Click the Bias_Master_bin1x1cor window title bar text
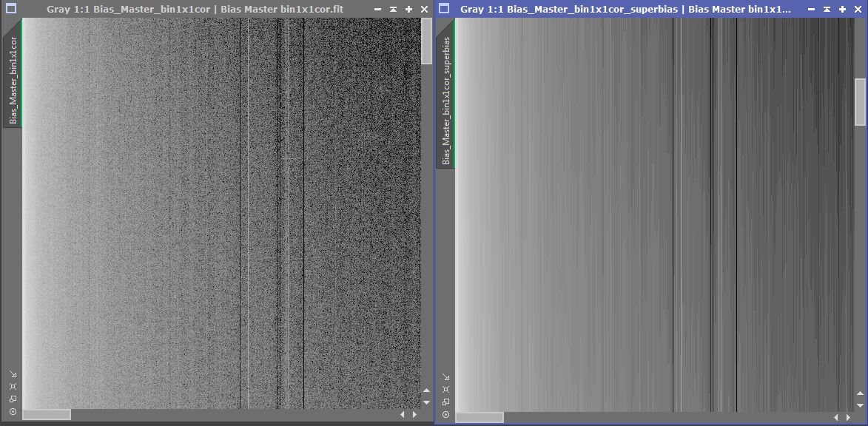The image size is (868, 426). (x=195, y=10)
